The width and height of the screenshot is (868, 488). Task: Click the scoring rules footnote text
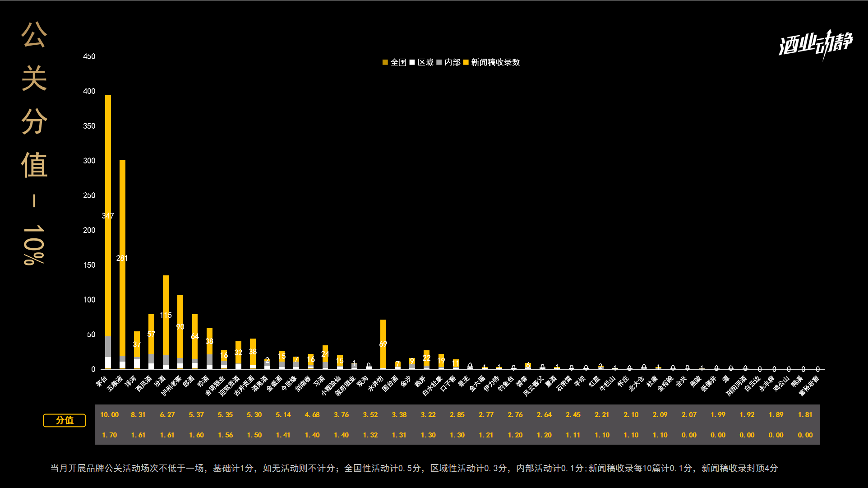point(414,469)
